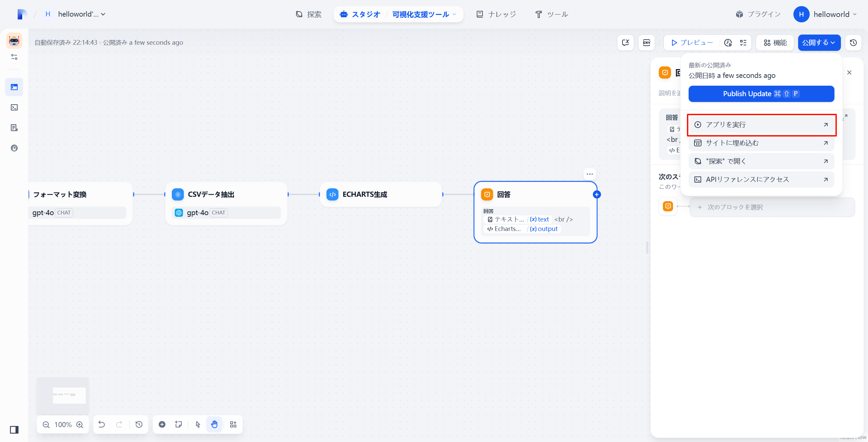Open the ナレッジ tab
868x442 pixels.
[496, 14]
